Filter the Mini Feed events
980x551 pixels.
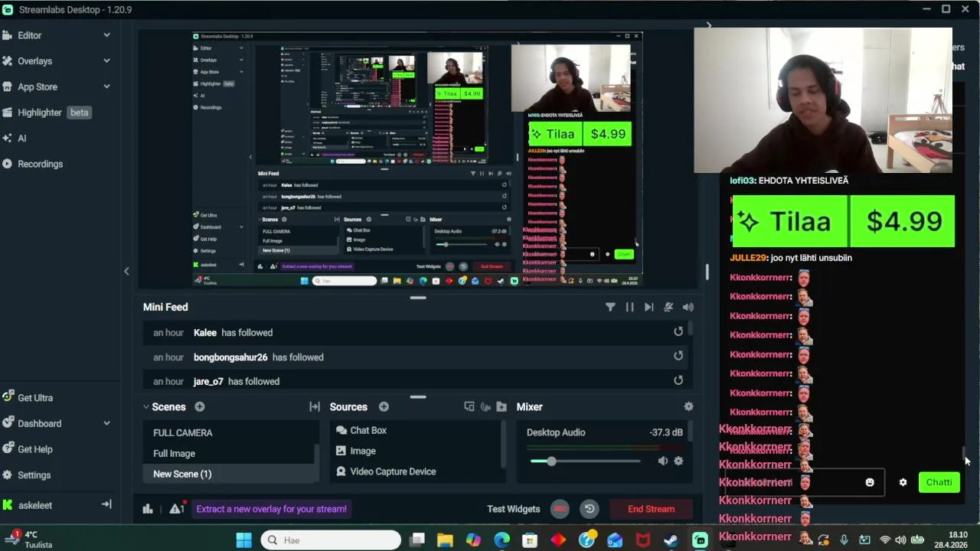[x=610, y=307]
